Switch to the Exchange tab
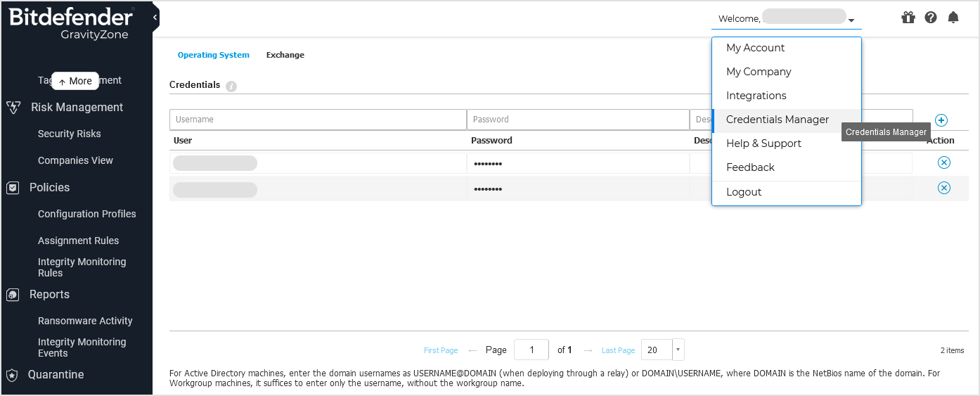 [x=285, y=55]
